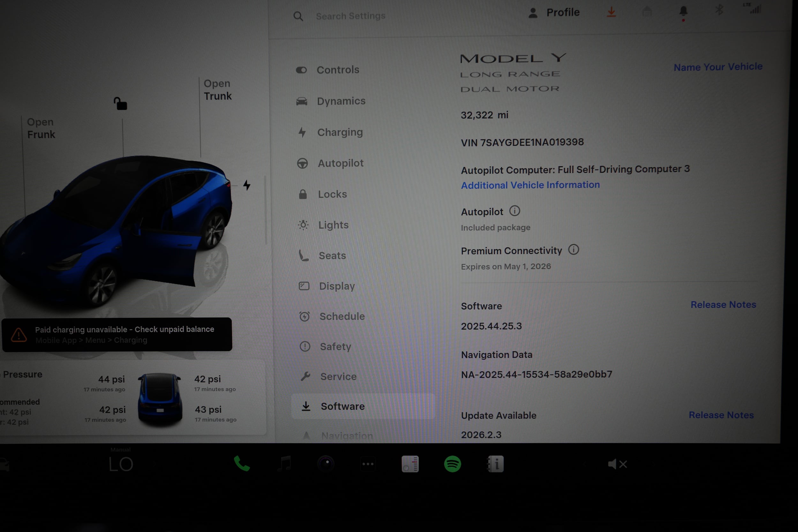Click the Search Settings field
Screen dimensions: 798x532
[350, 16]
